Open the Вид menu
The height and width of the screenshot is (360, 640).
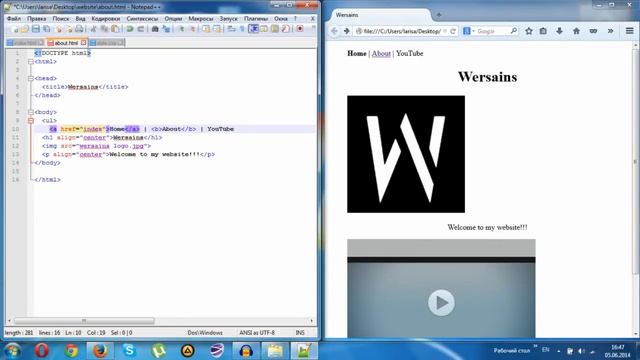80,19
